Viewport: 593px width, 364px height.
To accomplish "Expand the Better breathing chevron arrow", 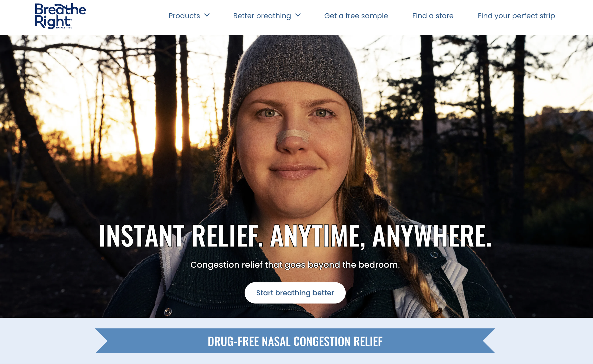I will (x=298, y=15).
